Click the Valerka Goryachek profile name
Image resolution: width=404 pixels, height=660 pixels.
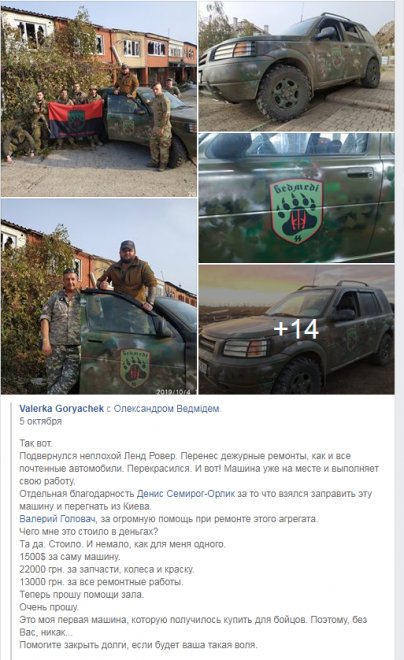pos(61,408)
